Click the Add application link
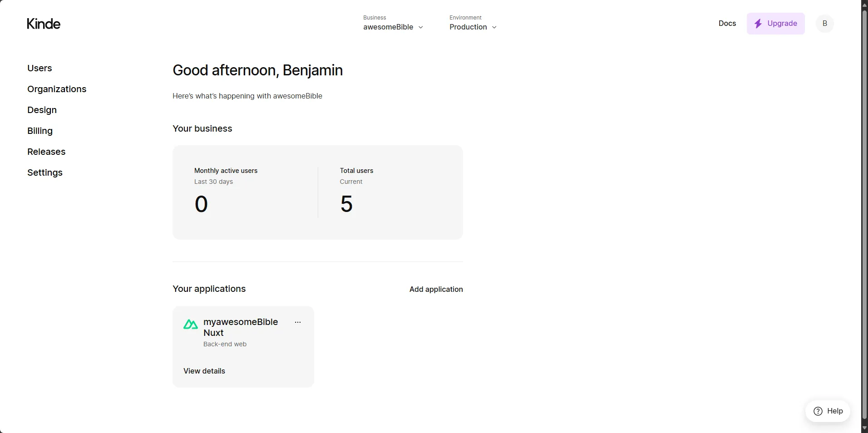Image resolution: width=868 pixels, height=433 pixels. (x=436, y=289)
